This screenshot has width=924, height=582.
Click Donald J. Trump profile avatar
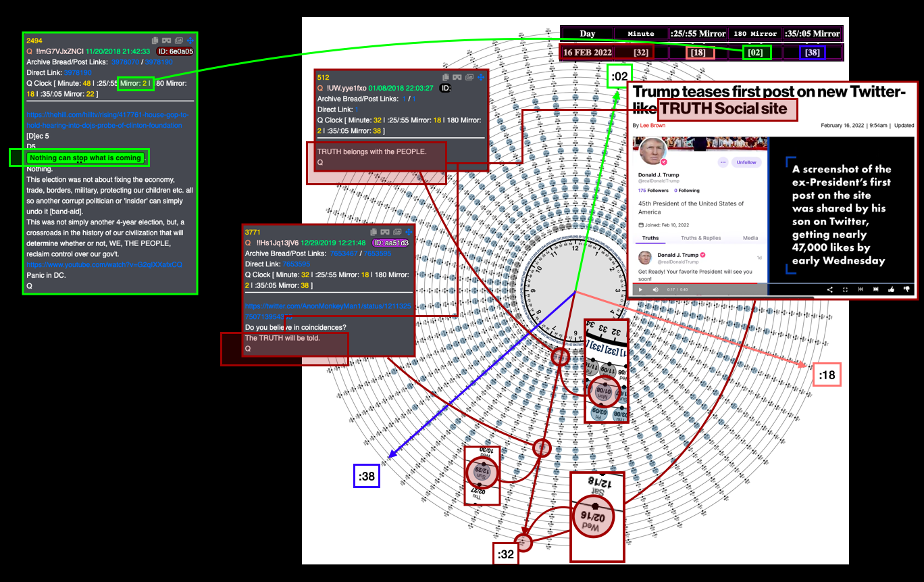[x=652, y=151]
